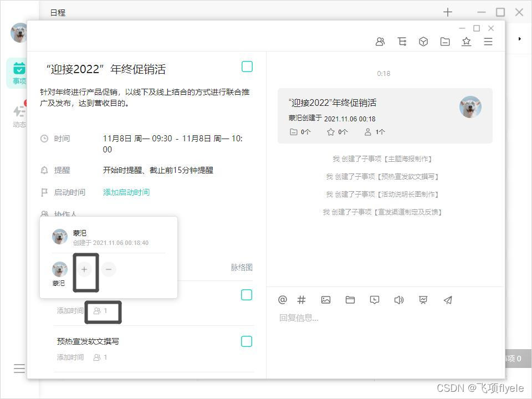Click 蒙汜 avatar in the message card

pos(470,107)
